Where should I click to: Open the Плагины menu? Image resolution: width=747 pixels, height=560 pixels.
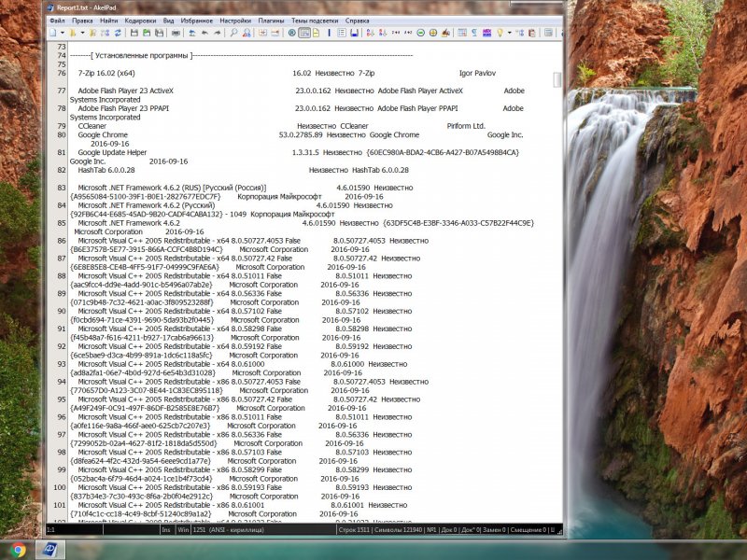tap(271, 21)
